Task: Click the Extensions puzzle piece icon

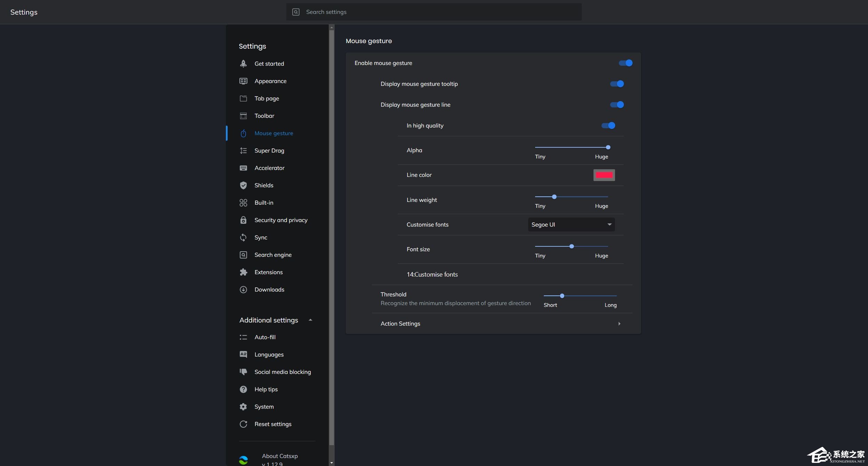Action: pos(243,272)
